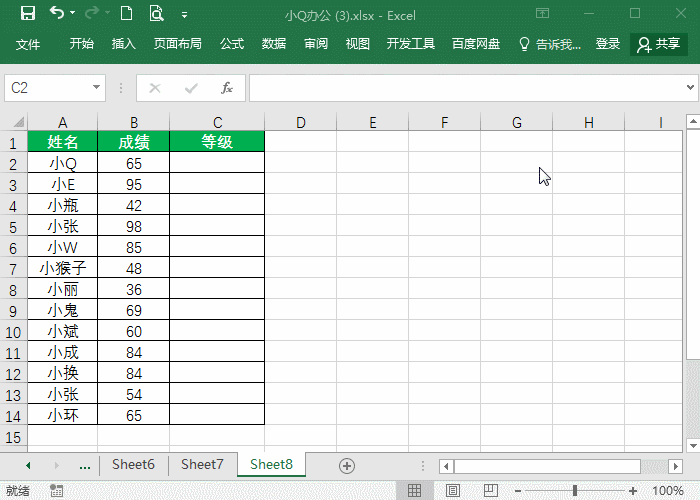This screenshot has height=500, width=700.
Task: Click the zoom slider handle
Action: (x=575, y=491)
